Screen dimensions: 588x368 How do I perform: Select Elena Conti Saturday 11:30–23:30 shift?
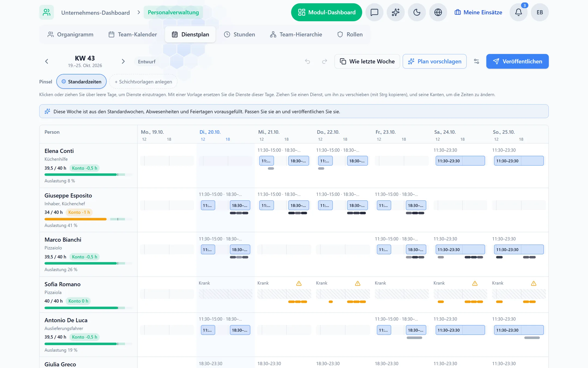coord(460,161)
